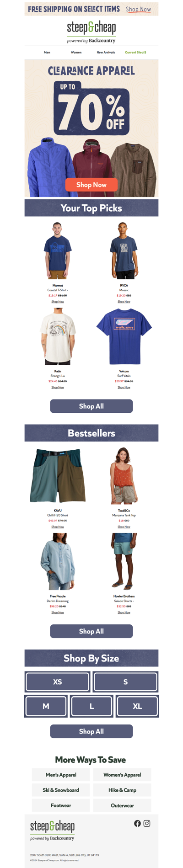Click Shop Now under Toad&Co Manzana Tank

(124, 527)
